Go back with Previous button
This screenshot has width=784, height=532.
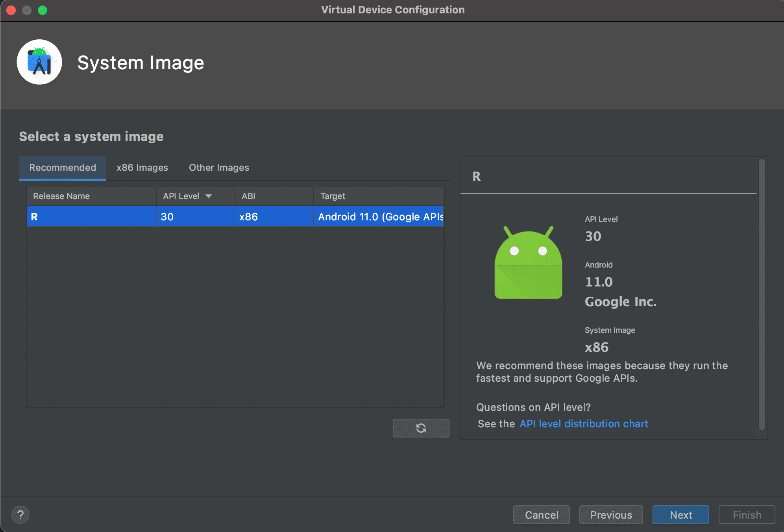pos(611,515)
